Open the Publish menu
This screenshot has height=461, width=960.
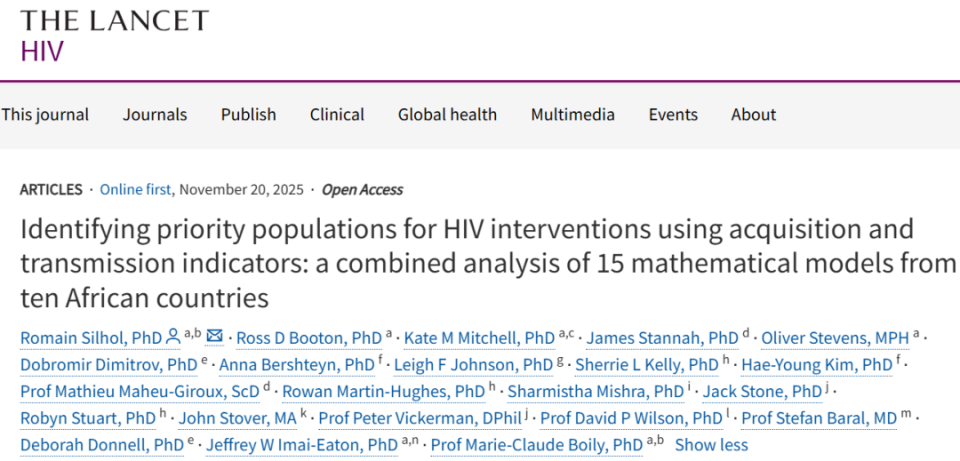click(x=248, y=114)
